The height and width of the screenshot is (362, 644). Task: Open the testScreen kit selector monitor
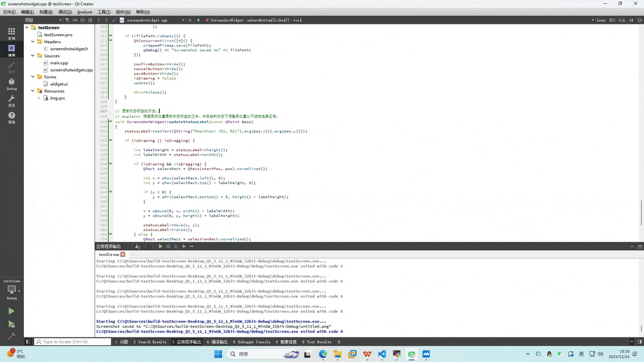coord(12,290)
